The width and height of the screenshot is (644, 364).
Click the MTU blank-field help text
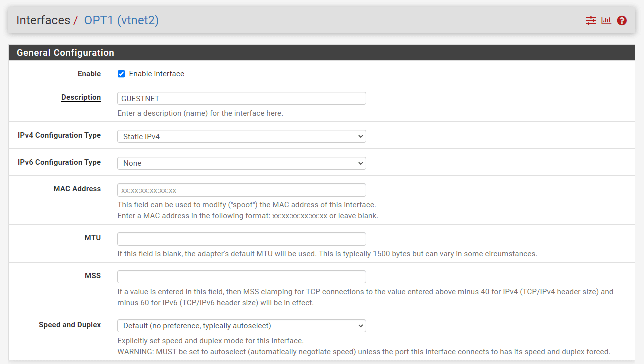click(x=327, y=254)
